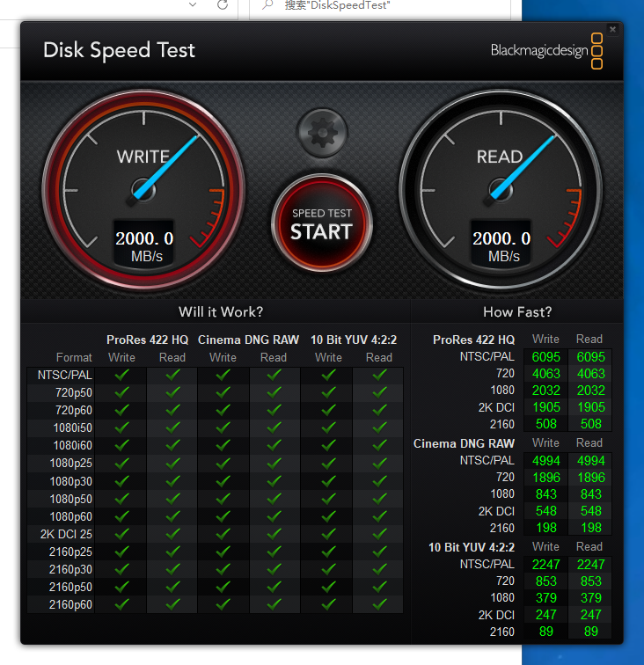Select the 720p50 format row label
This screenshot has height=665, width=644.
click(x=73, y=392)
